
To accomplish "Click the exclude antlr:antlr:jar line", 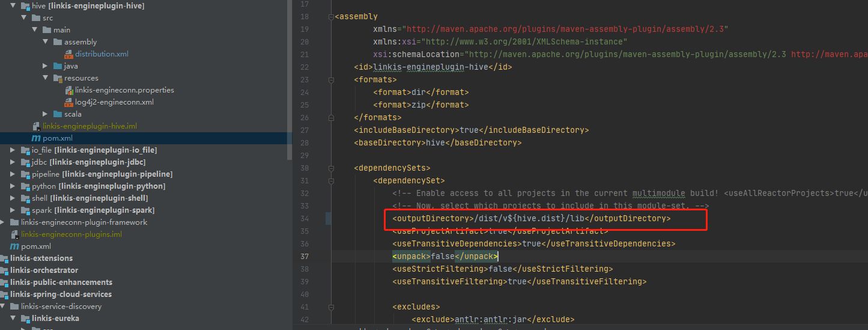I will point(493,319).
